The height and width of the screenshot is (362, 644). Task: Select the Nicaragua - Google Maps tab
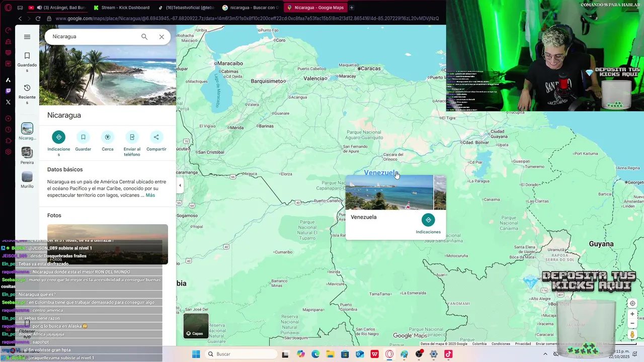coord(315,8)
